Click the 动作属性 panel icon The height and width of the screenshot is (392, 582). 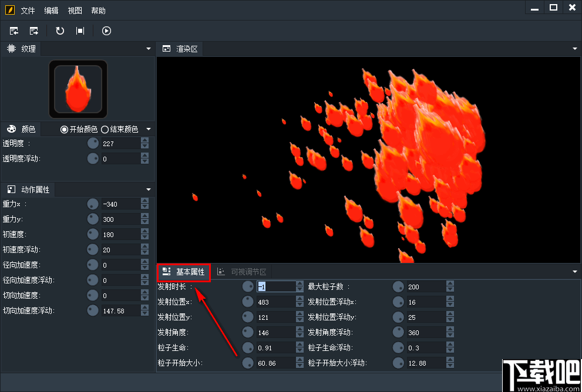coord(12,190)
